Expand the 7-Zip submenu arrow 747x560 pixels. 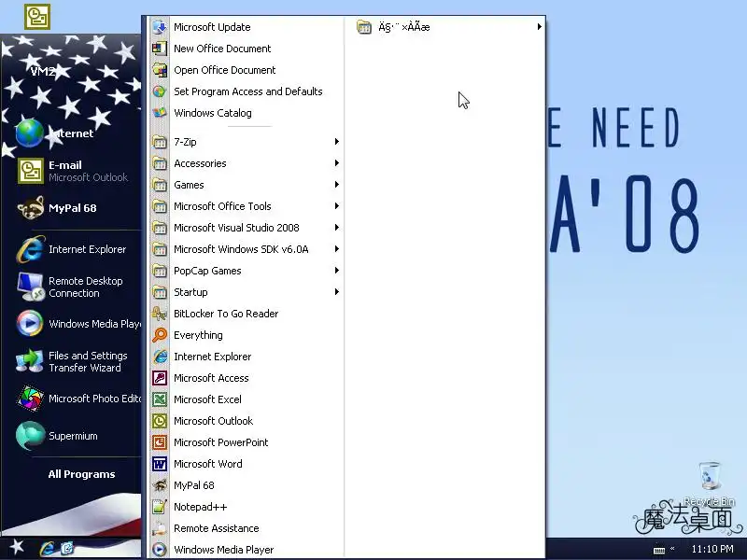[x=337, y=142]
